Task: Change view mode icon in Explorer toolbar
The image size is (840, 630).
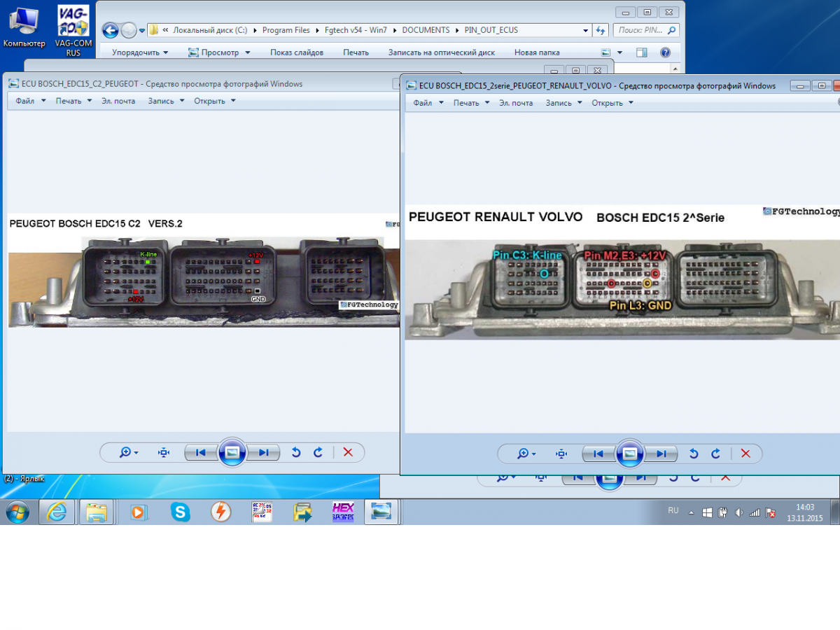Action: point(606,52)
